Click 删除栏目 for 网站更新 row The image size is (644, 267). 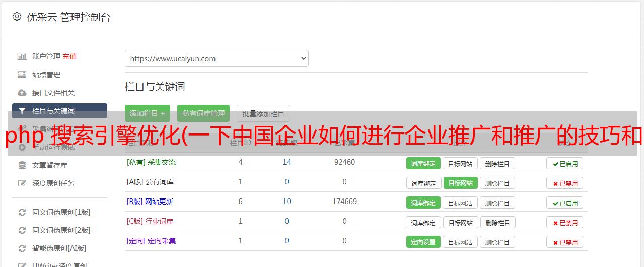(x=497, y=203)
